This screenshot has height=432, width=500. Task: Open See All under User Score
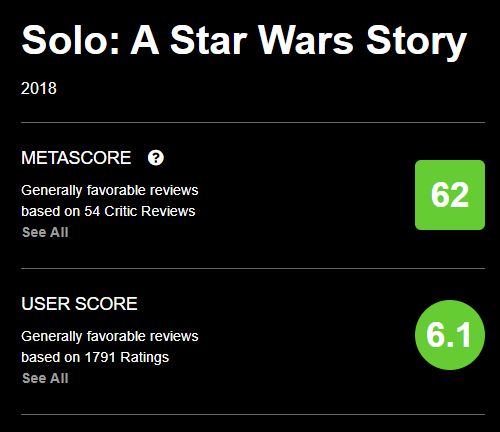point(45,378)
